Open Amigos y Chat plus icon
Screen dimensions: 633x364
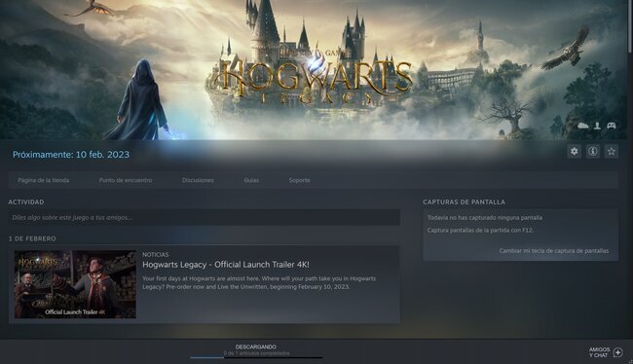tap(617, 352)
